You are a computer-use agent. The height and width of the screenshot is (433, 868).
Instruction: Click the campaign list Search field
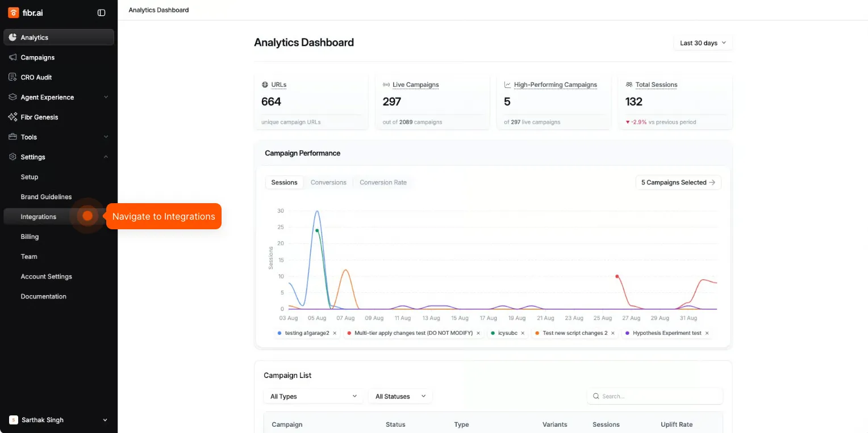pyautogui.click(x=655, y=396)
